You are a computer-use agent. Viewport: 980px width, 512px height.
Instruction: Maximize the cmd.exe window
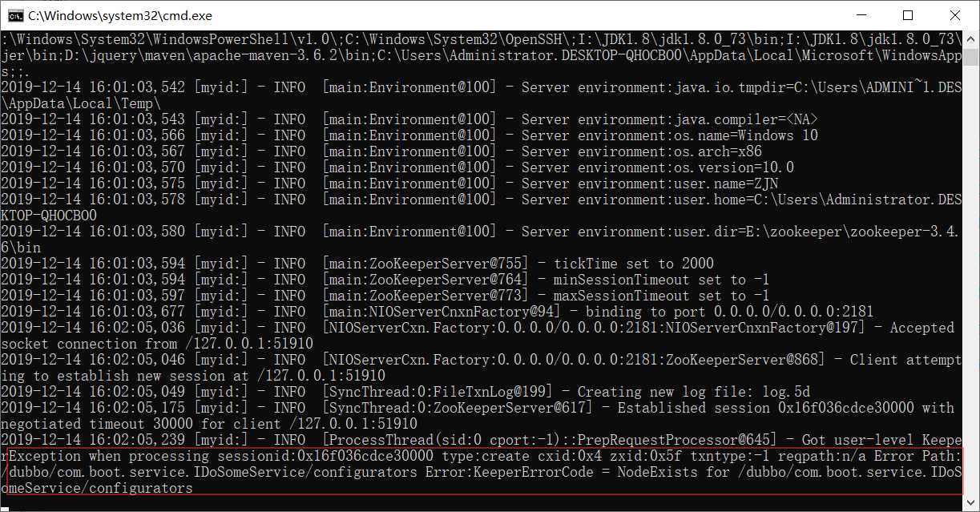click(x=907, y=15)
